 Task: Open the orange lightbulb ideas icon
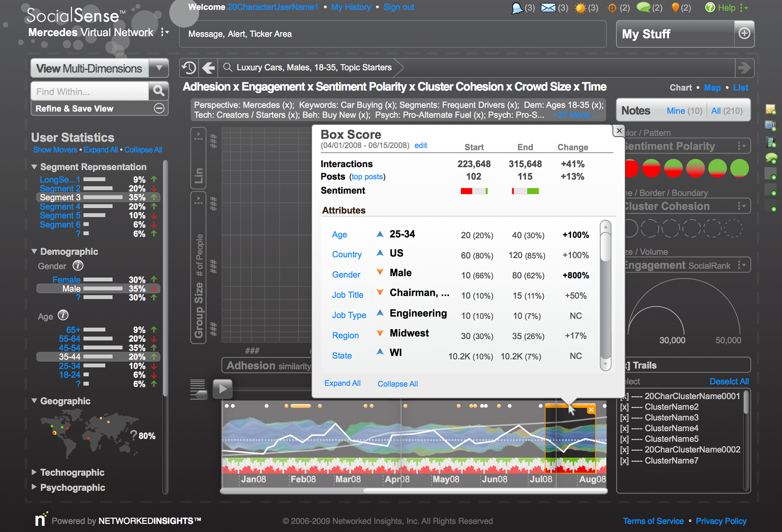(x=675, y=7)
